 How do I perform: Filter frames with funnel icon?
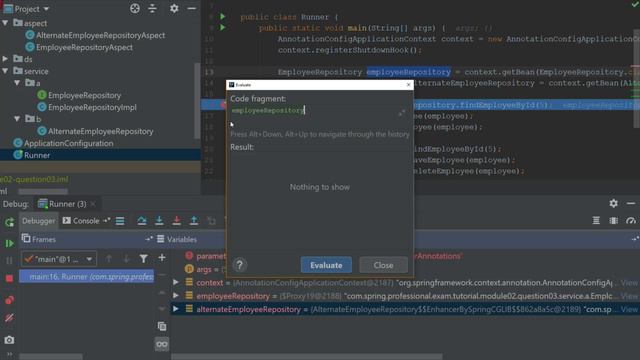144,259
